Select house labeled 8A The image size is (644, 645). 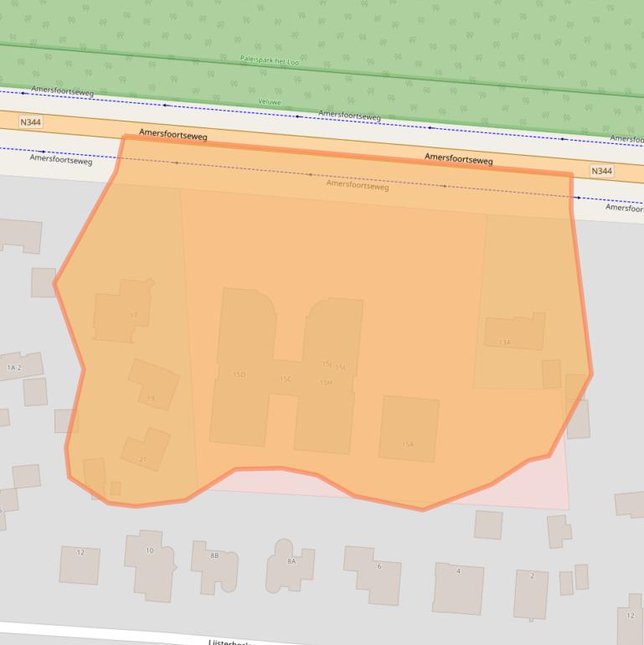pyautogui.click(x=291, y=561)
